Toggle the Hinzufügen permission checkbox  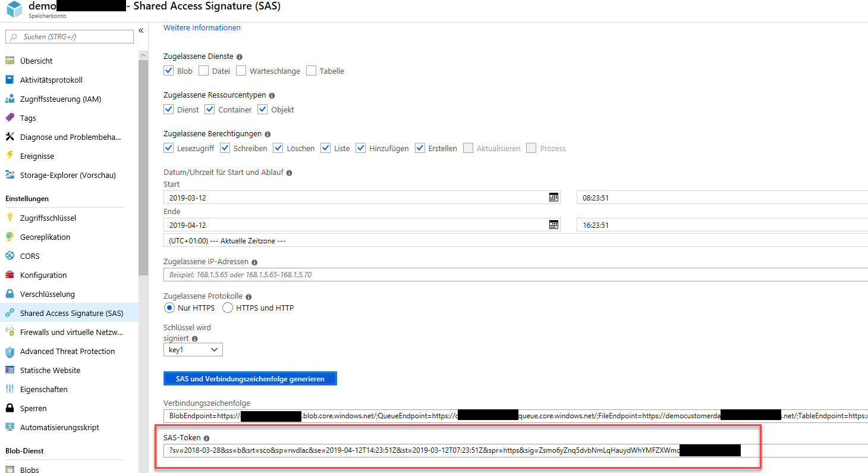point(360,148)
